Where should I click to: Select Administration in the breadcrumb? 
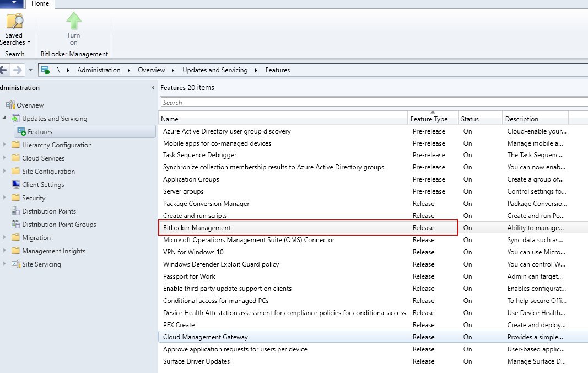pos(99,70)
